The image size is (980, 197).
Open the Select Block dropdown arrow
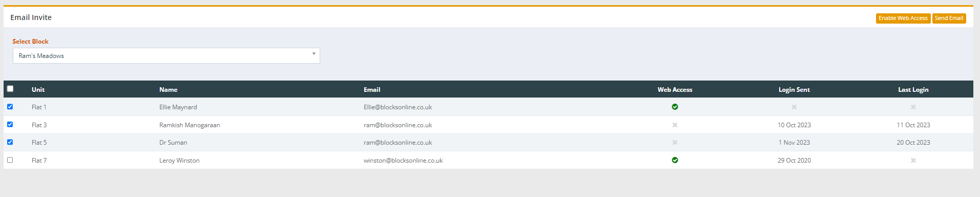[x=314, y=54]
